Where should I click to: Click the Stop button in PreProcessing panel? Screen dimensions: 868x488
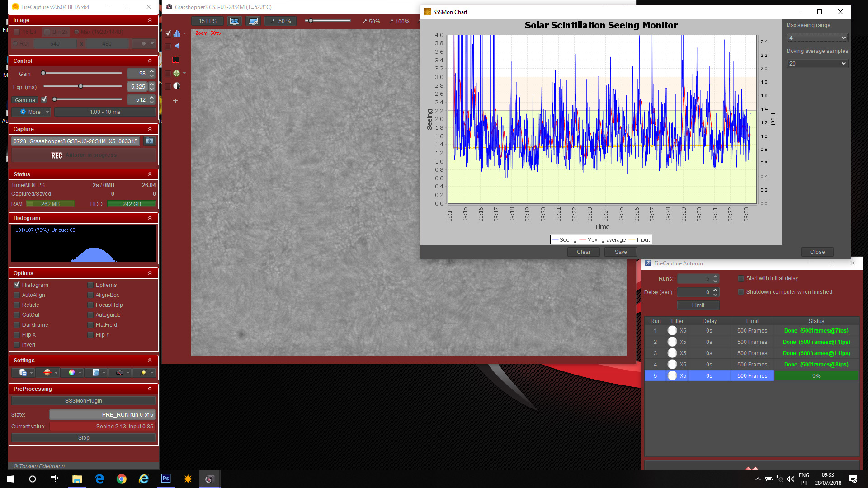(x=84, y=437)
